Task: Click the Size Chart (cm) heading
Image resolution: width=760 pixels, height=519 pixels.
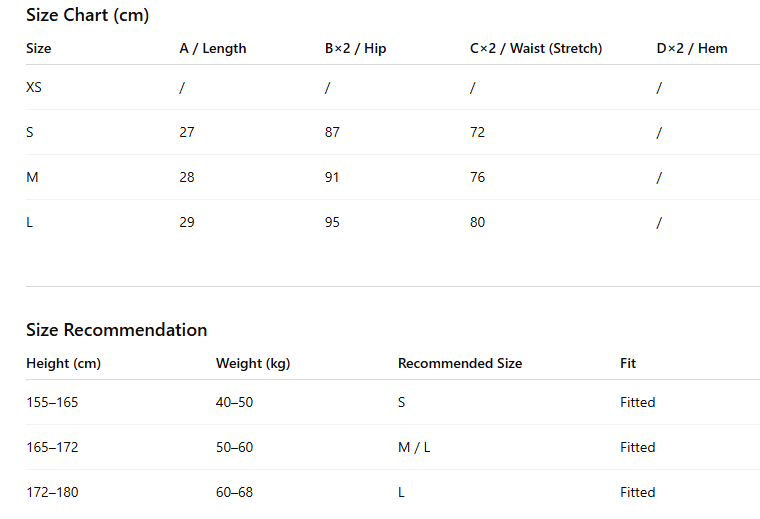Action: [x=87, y=15]
